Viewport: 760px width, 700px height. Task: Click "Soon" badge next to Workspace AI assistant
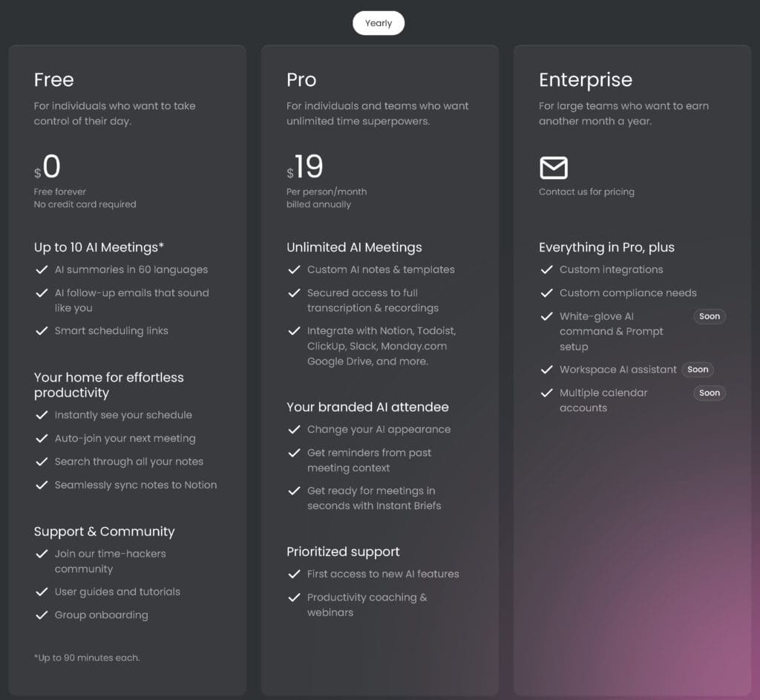[x=698, y=369]
